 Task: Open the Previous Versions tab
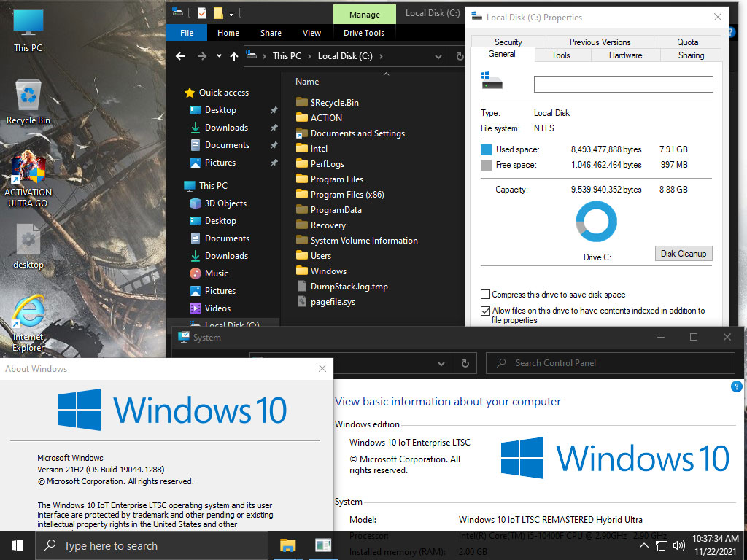[600, 42]
